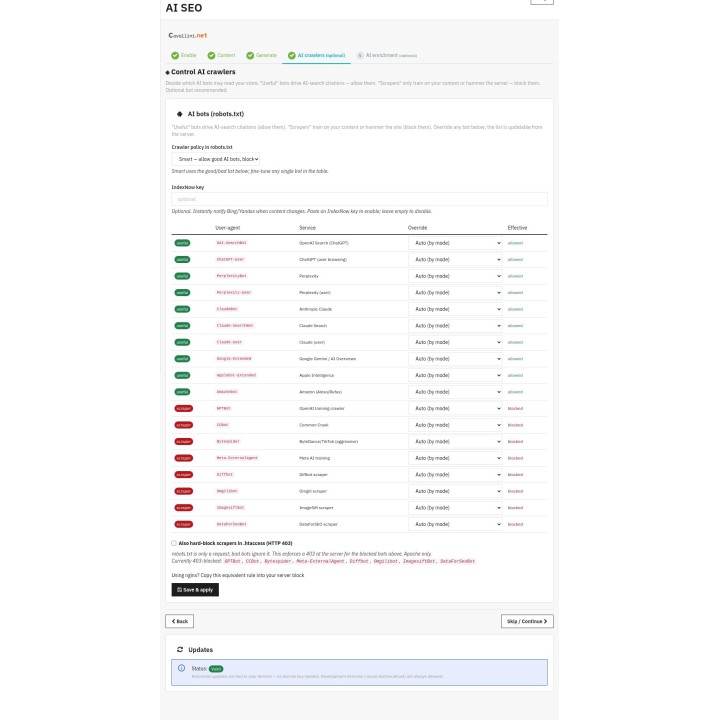The image size is (720, 720).
Task: Click the Google-Extended user-agent cell in the table
Action: 234,359
